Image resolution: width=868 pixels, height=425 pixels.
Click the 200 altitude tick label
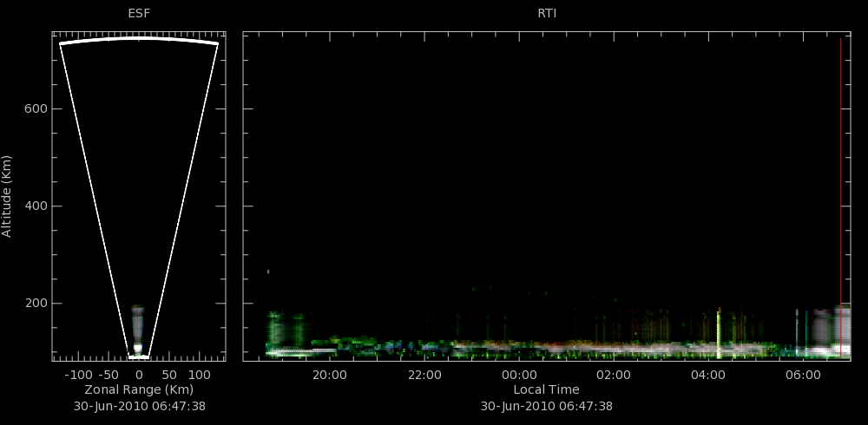(36, 304)
